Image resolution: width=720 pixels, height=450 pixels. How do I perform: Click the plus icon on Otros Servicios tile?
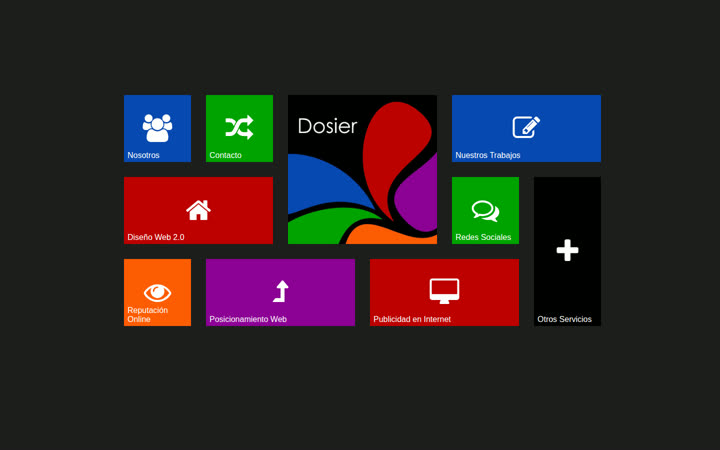(568, 250)
